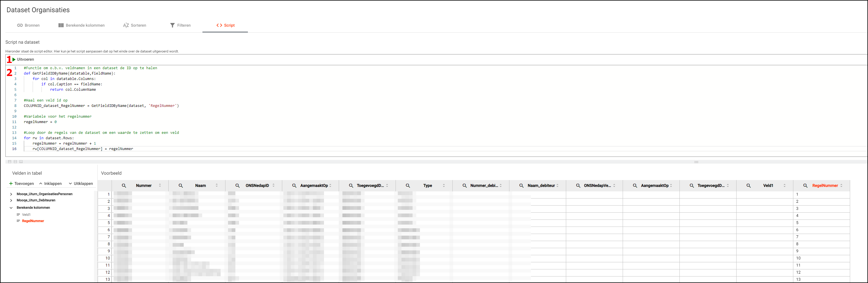Toggle sort arrows on the Nummer column
Screen dimensions: 868x283
pyautogui.click(x=160, y=186)
